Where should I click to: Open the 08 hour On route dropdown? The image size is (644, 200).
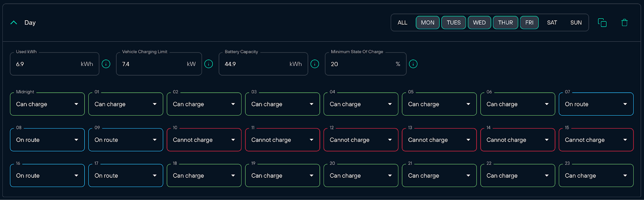coord(47,140)
